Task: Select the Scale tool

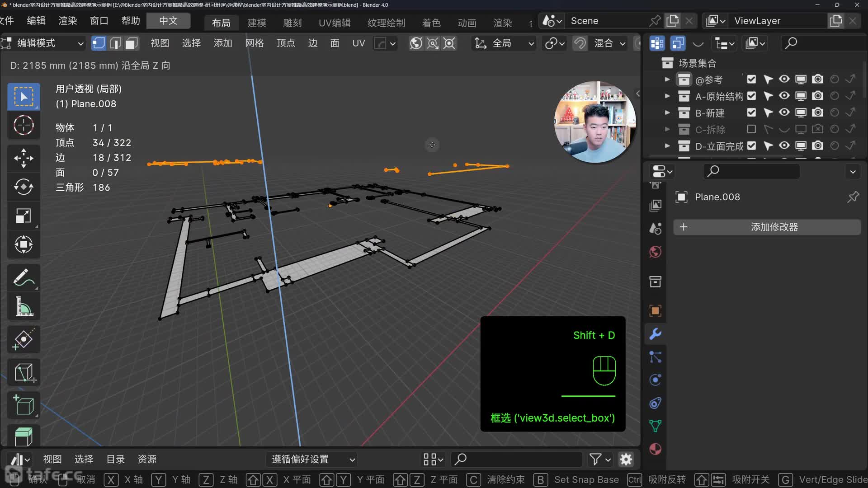Action: 24,216
